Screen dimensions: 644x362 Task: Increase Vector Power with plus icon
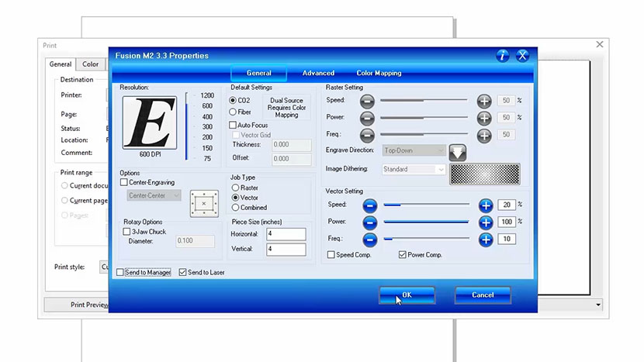(486, 222)
